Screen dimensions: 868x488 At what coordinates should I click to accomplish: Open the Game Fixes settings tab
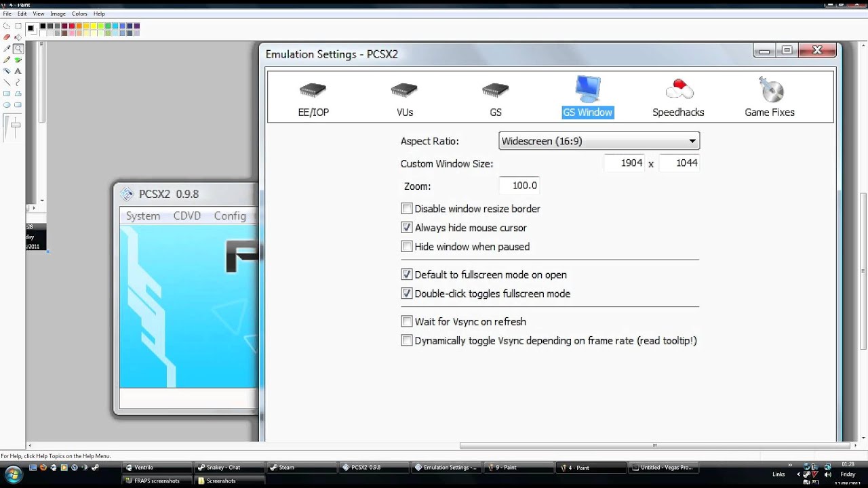[770, 98]
